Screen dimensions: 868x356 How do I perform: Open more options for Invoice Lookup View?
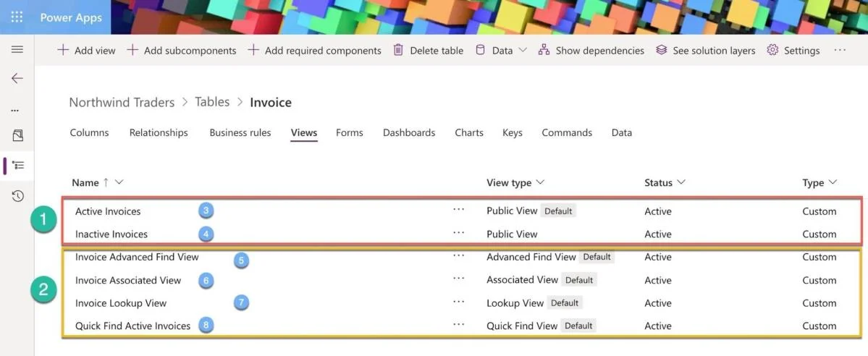(458, 302)
